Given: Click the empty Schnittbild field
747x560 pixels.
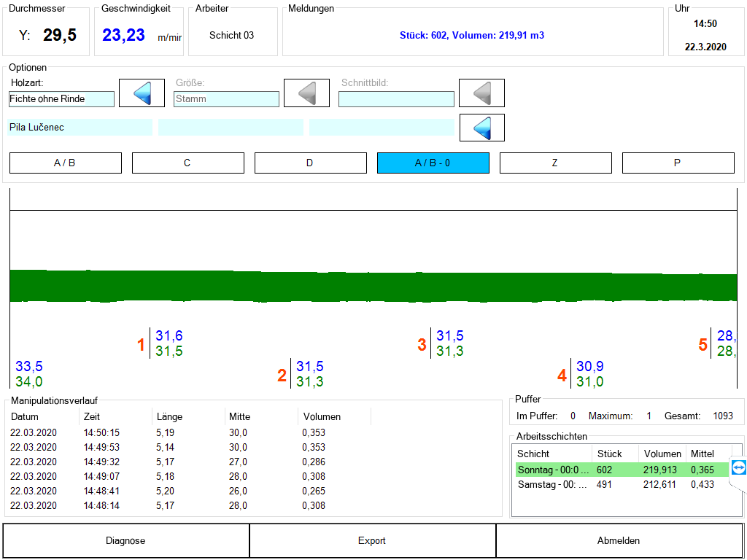Looking at the screenshot, I should [396, 99].
